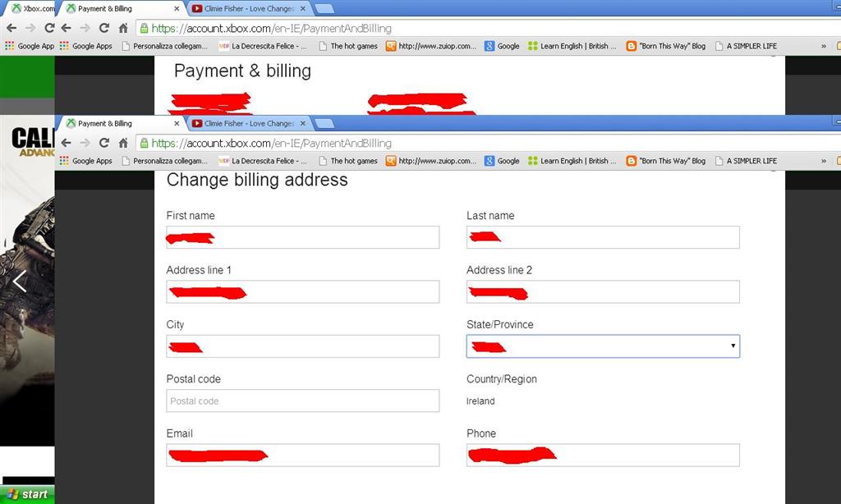Expand bookmarks overflow chevron in back window

coord(824,46)
